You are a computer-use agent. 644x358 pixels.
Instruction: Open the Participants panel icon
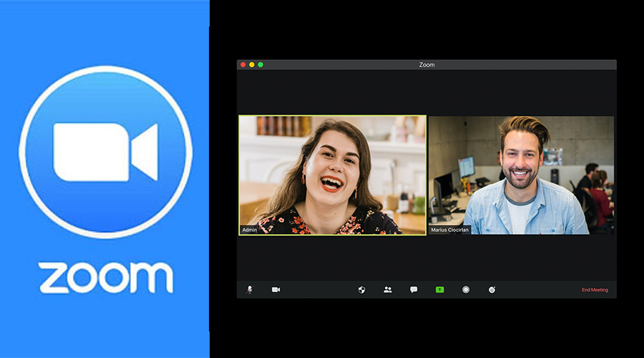pos(387,290)
